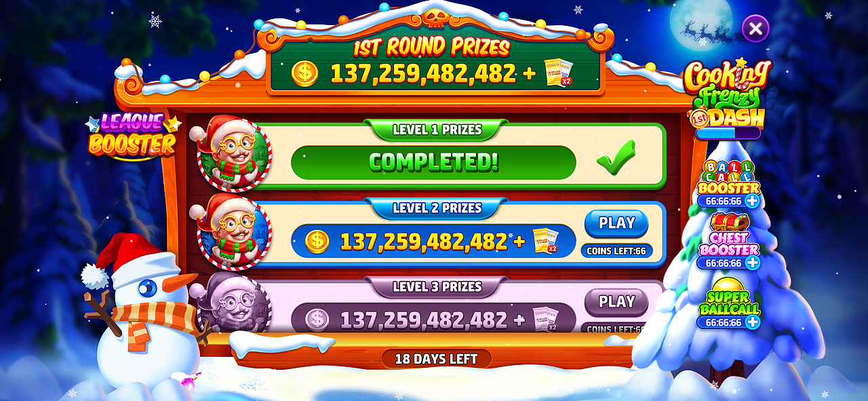Screen dimensions: 868x401
Task: Select the Level 1 Prizes tab label
Action: (x=437, y=130)
